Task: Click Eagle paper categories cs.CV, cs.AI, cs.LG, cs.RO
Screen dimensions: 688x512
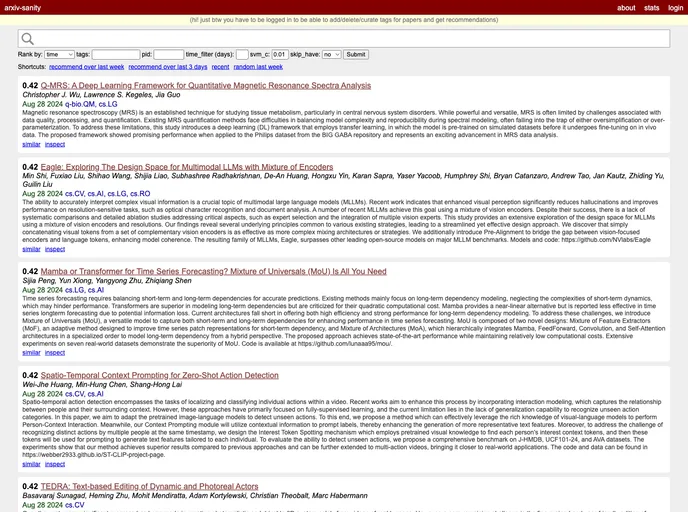Action: click(x=108, y=193)
